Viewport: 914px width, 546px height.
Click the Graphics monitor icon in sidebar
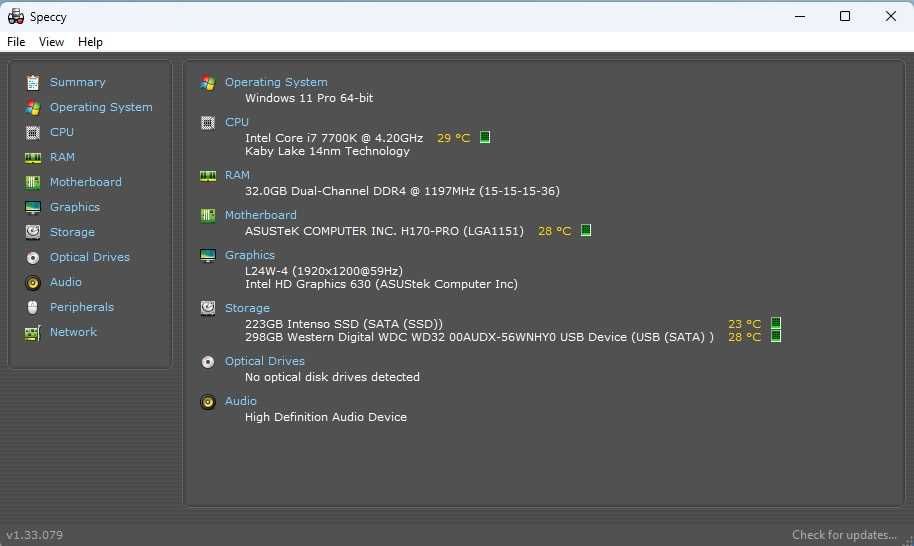(33, 207)
